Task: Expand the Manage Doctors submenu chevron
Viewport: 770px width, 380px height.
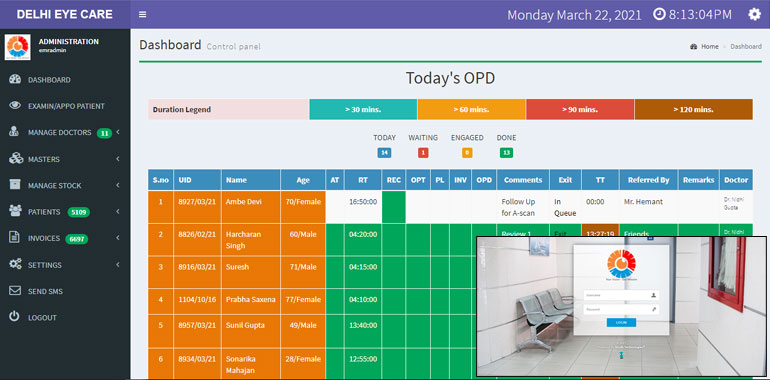Action: (x=118, y=133)
